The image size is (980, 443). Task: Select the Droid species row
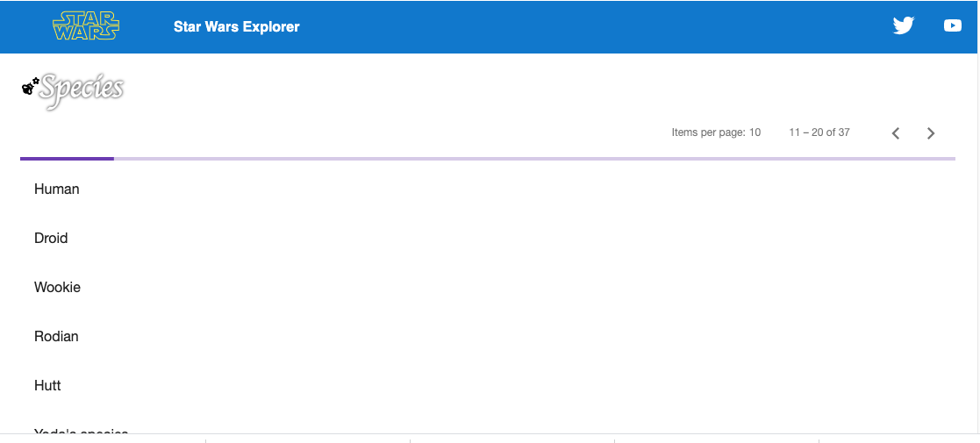(x=488, y=238)
